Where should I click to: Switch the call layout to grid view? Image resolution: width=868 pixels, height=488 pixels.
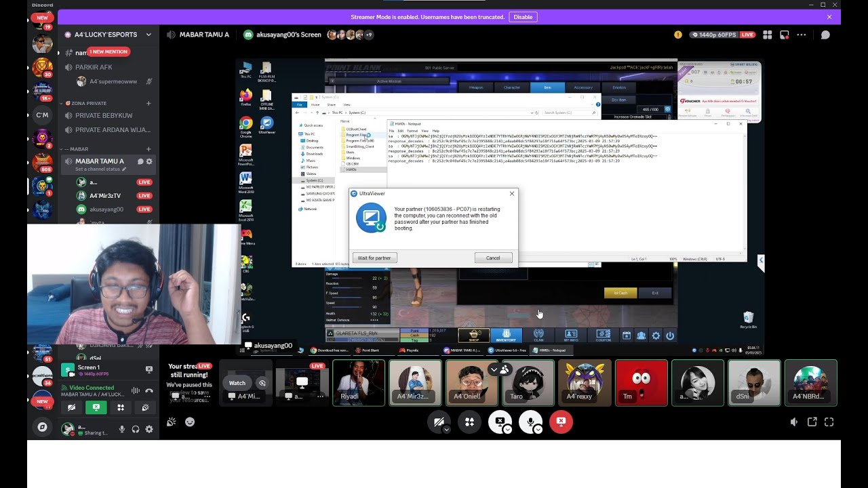coord(768,35)
